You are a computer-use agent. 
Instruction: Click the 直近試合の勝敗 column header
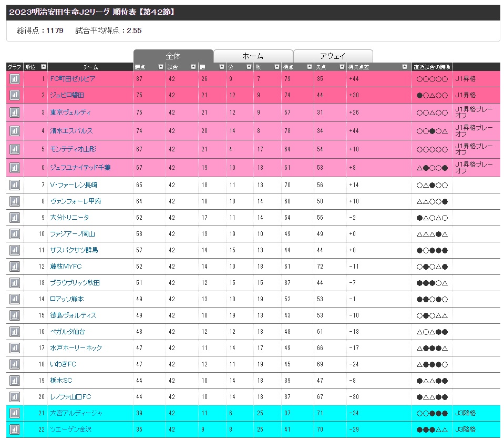431,67
